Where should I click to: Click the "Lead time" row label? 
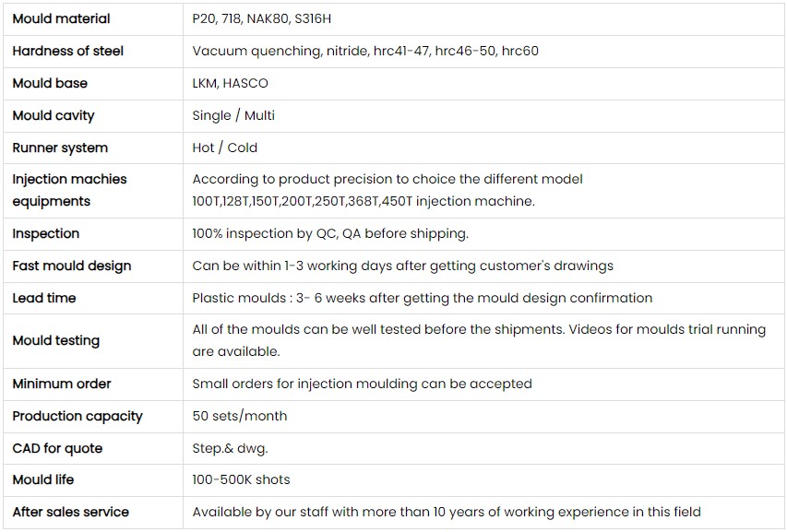click(x=44, y=298)
